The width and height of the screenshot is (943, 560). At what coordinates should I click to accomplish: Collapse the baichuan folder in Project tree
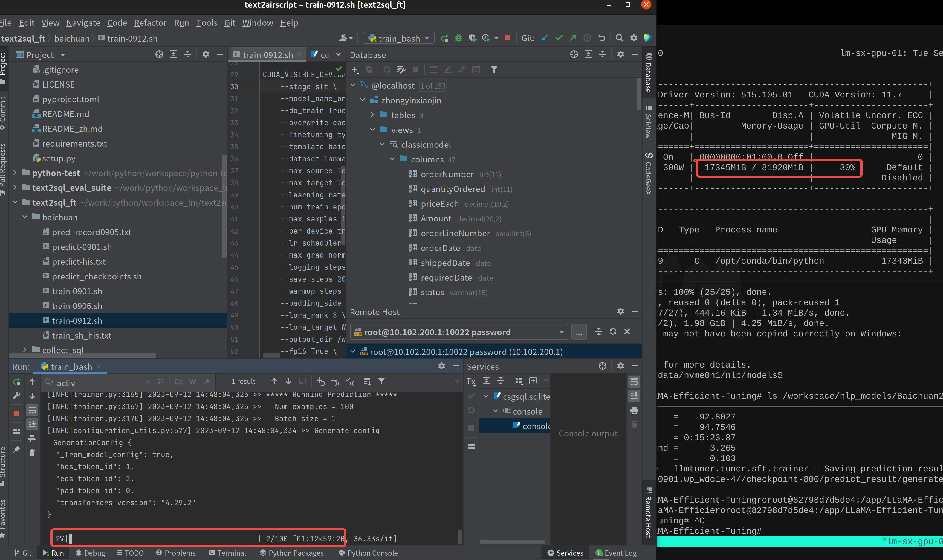[25, 217]
